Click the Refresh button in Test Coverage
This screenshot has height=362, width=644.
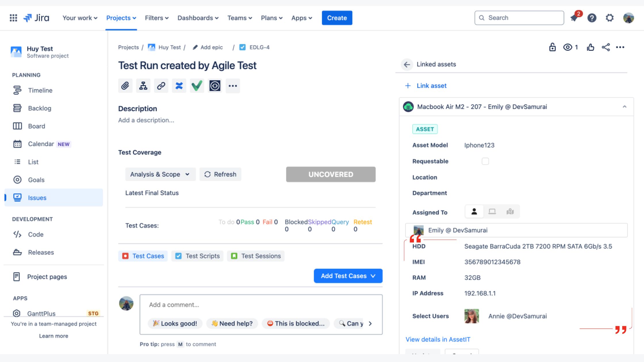(220, 174)
